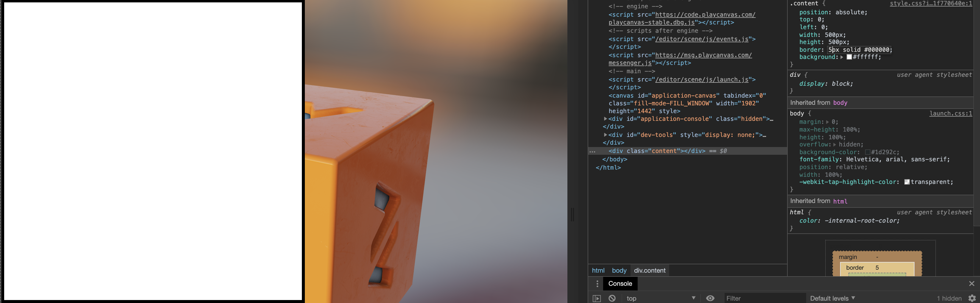Open the messenger.js script link

pos(680,59)
